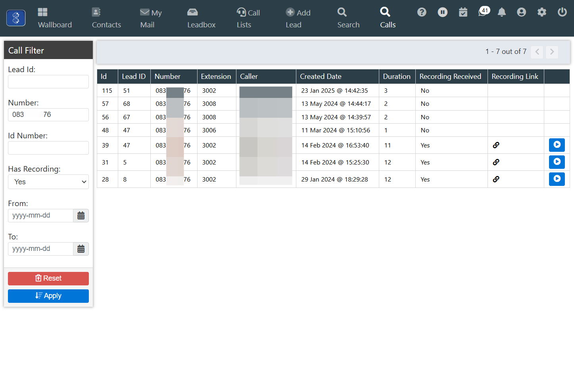The height and width of the screenshot is (392, 574).
Task: Open the user profile icon
Action: pyautogui.click(x=522, y=12)
